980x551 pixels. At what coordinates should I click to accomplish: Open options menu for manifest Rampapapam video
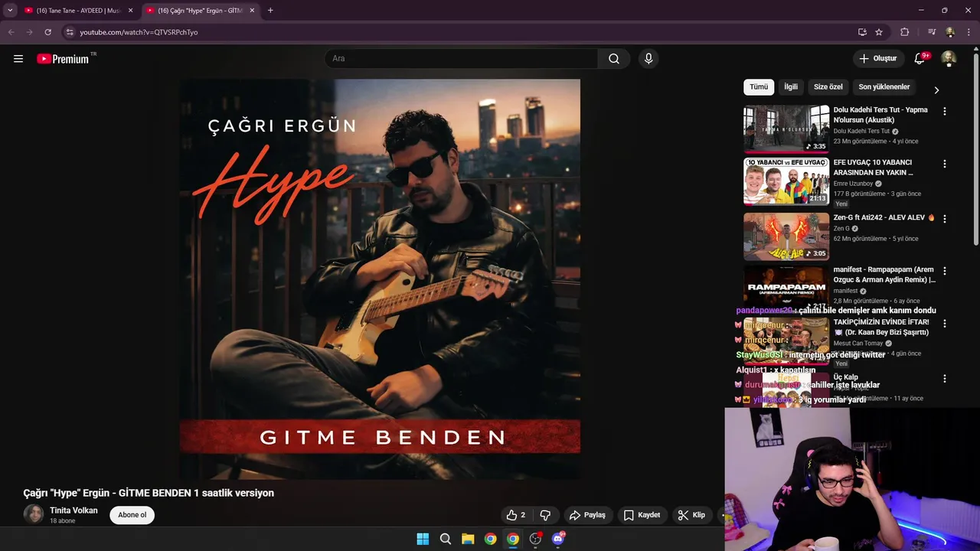coord(944,272)
